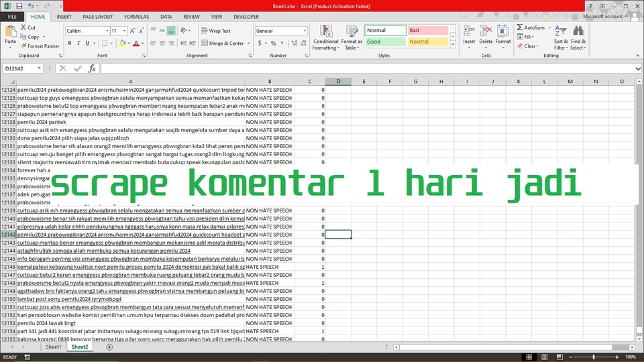The width and height of the screenshot is (644, 362).
Task: Click the Sort & Filter icon
Action: (x=561, y=37)
